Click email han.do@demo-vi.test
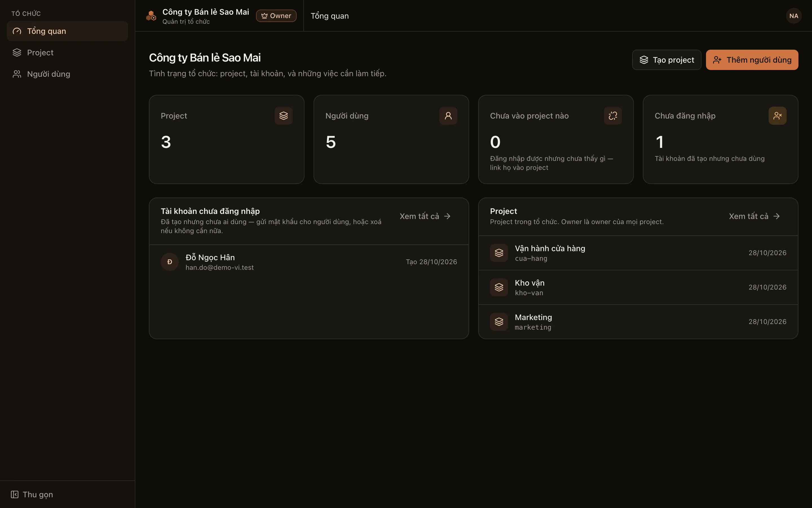Viewport: 812px width, 508px height. 219,268
